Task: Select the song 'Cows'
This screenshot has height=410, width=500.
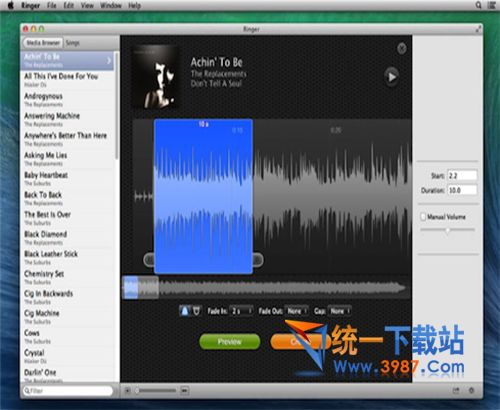Action: click(x=67, y=336)
